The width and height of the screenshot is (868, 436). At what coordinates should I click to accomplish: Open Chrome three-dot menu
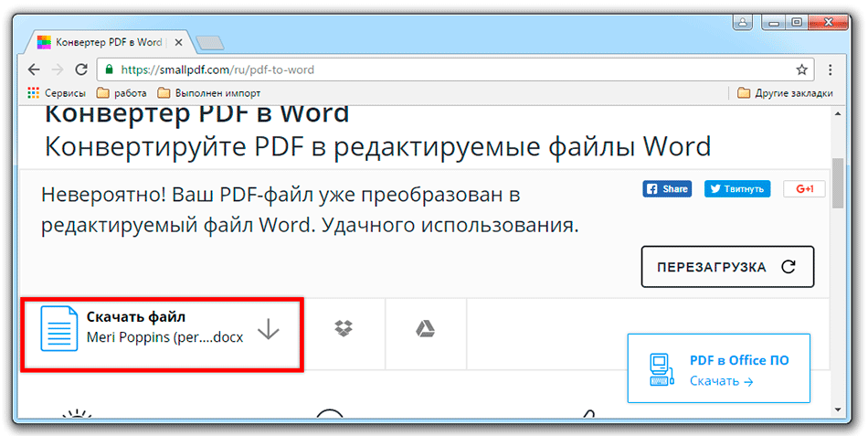click(x=830, y=69)
